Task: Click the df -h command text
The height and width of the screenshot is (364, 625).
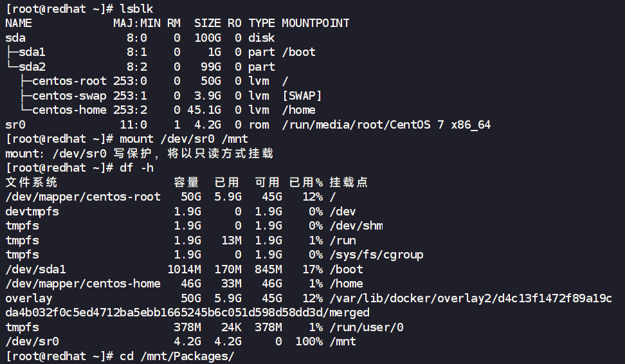Action: click(136, 168)
